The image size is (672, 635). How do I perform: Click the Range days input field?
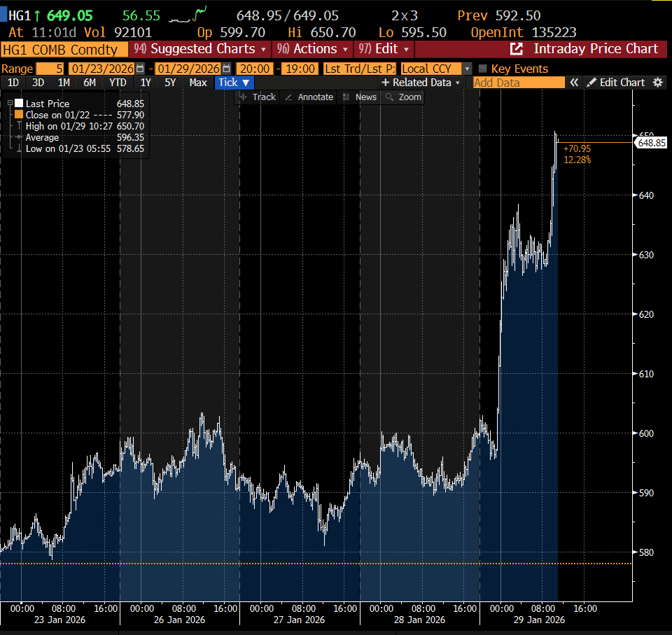click(50, 69)
